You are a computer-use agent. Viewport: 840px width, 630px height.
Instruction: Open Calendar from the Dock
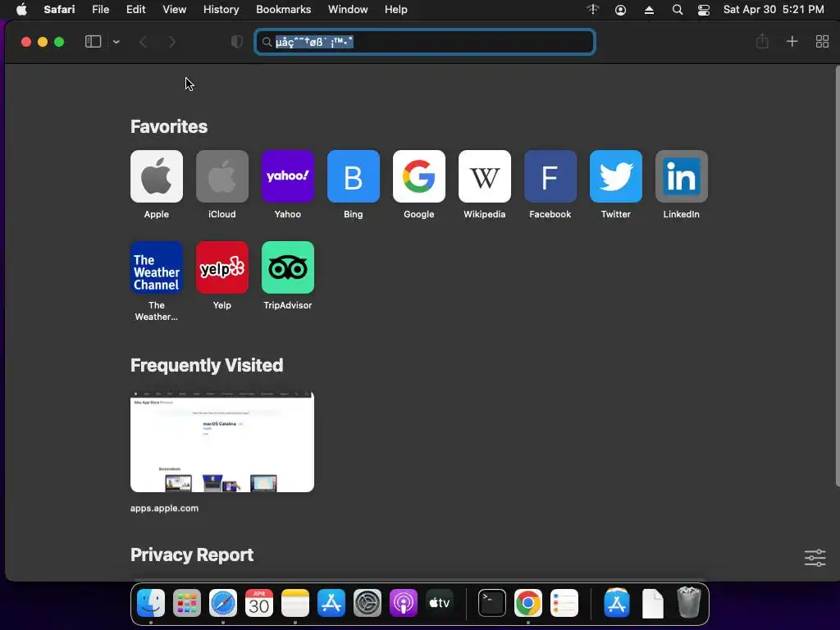tap(259, 603)
